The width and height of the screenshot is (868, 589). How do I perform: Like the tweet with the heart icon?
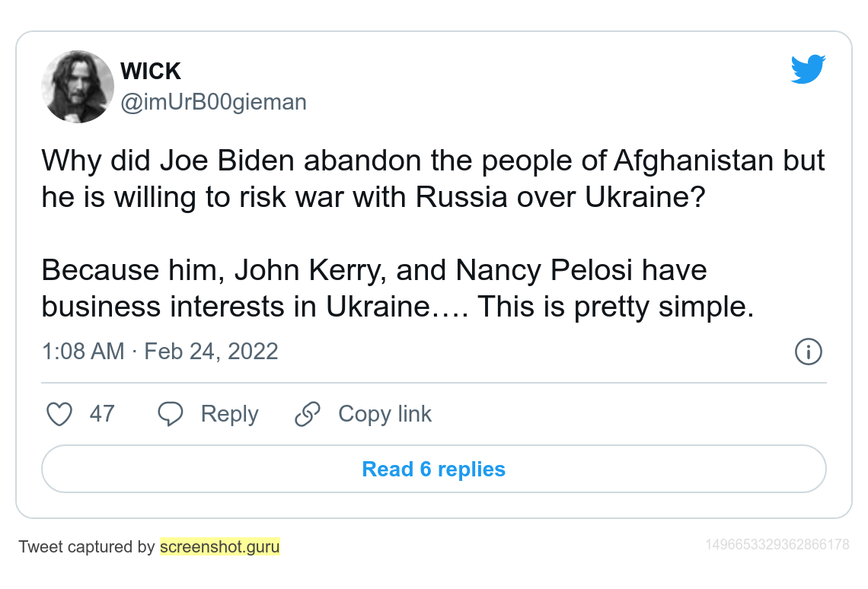59,414
